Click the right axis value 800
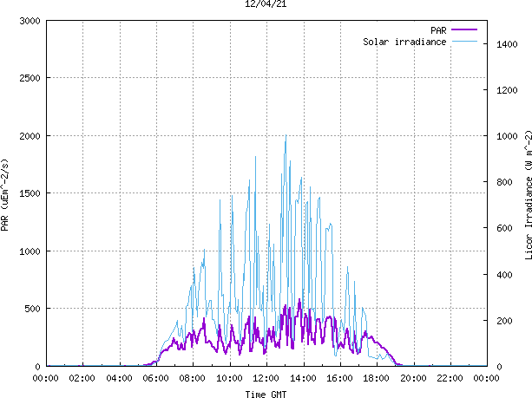The image size is (532, 398). 504,182
